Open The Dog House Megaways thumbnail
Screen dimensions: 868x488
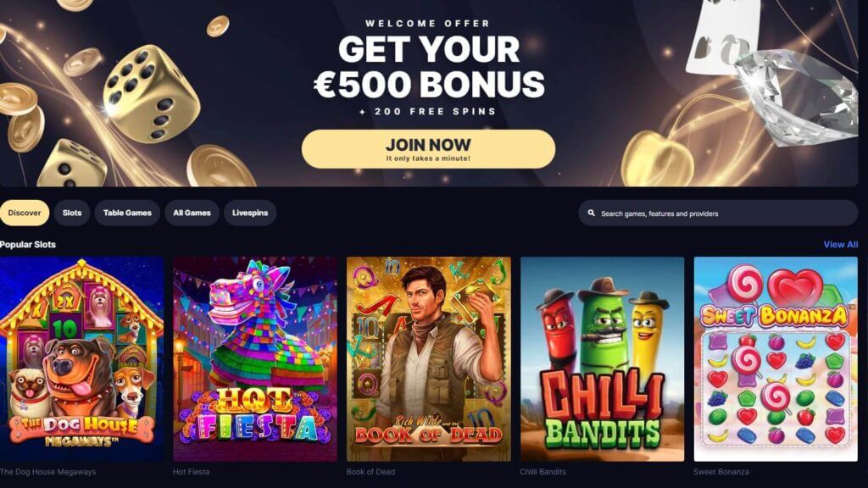(82, 359)
